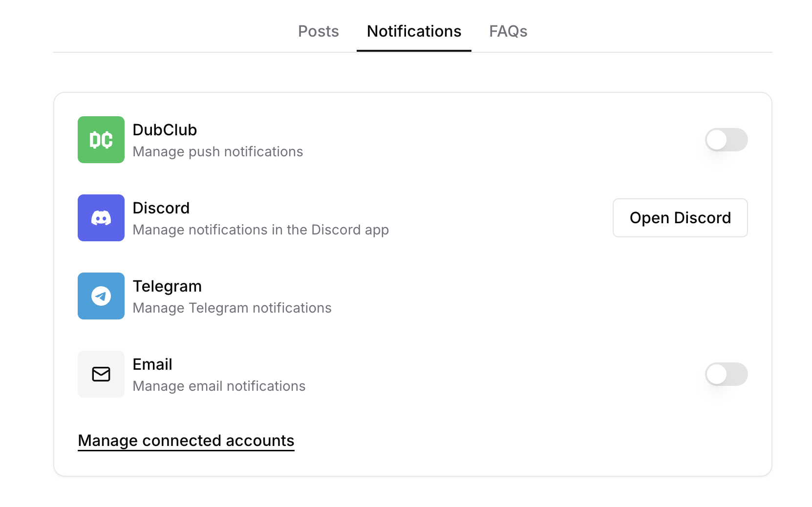Switch to the Posts tab

[x=318, y=31]
